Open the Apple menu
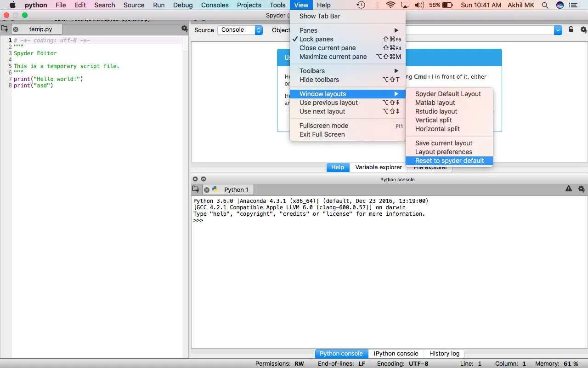The image size is (588, 368). click(12, 5)
